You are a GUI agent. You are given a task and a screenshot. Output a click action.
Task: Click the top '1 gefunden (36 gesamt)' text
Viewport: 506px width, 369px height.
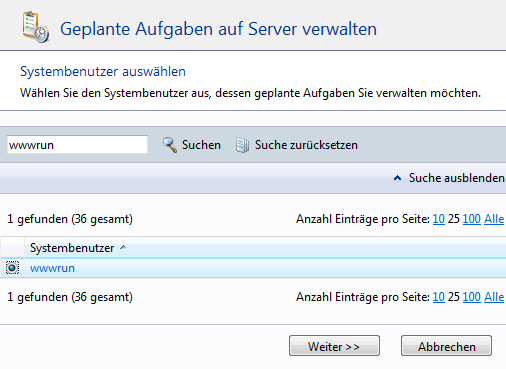(70, 219)
